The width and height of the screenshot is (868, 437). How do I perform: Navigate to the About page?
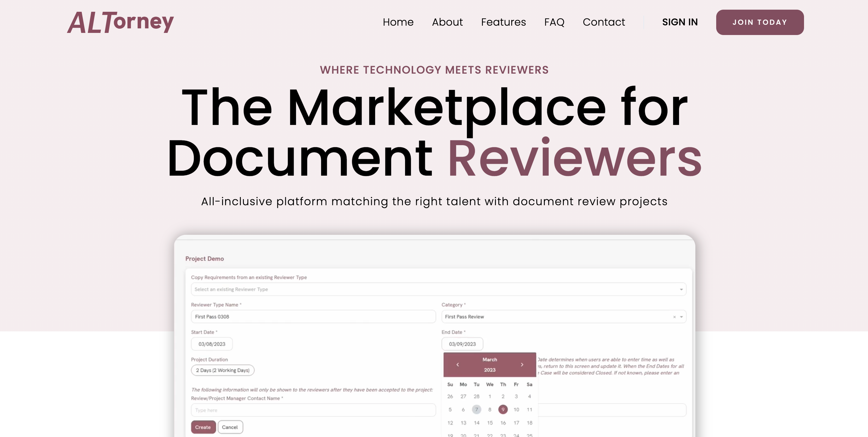coord(447,22)
